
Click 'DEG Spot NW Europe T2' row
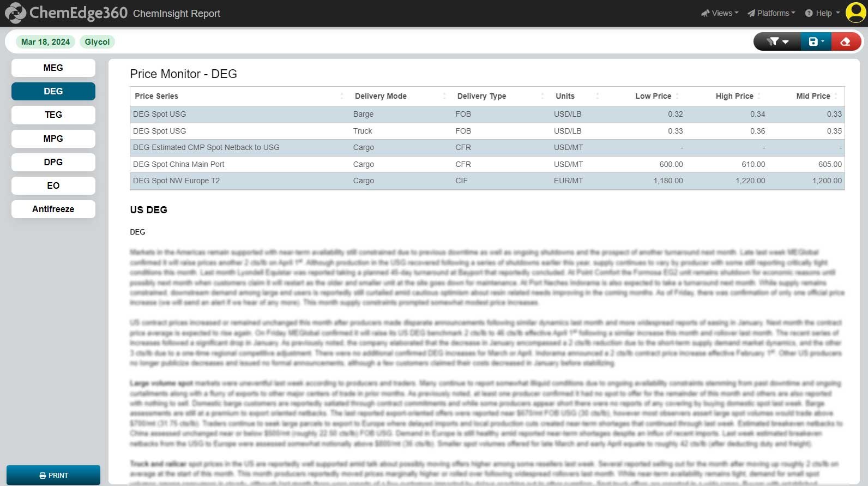pos(487,181)
